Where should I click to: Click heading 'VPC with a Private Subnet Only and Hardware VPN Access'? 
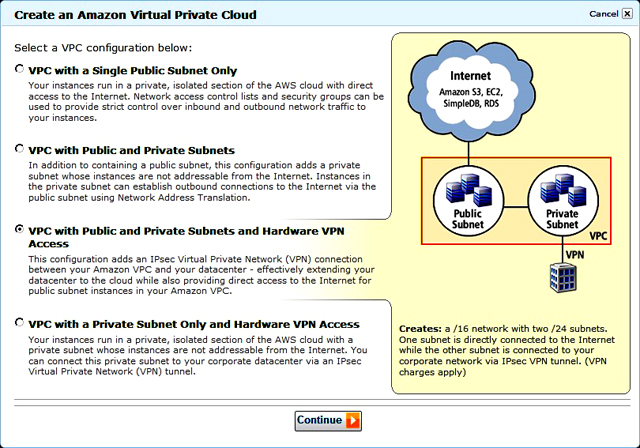(x=194, y=325)
